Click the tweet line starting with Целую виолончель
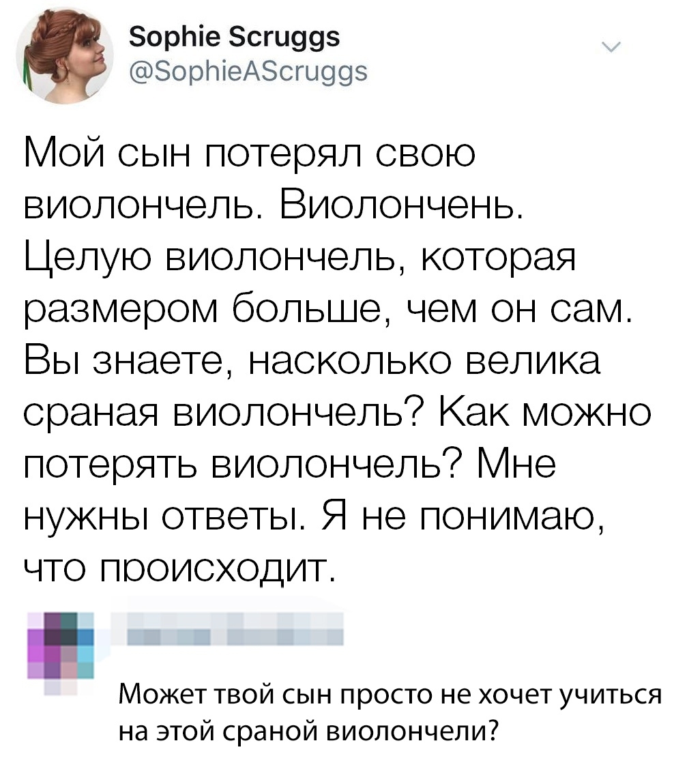674x784 pixels. (x=299, y=259)
